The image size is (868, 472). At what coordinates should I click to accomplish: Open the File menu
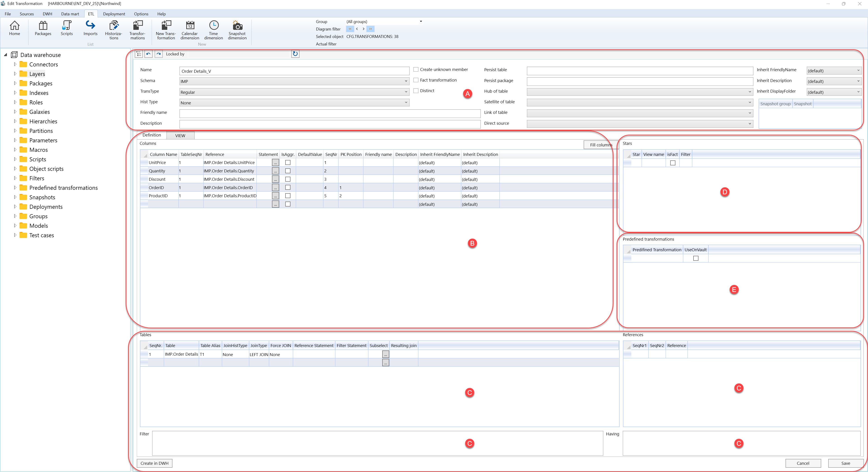tap(8, 14)
